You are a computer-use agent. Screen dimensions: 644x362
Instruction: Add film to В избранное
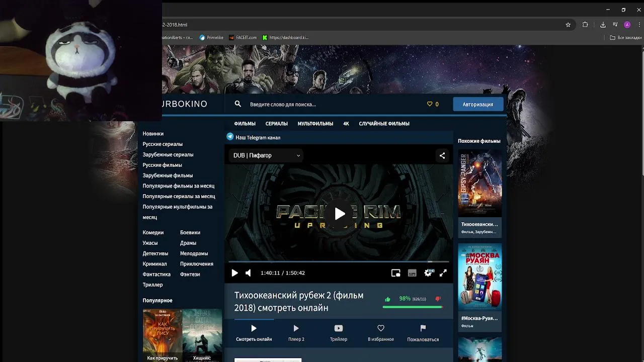click(x=381, y=333)
